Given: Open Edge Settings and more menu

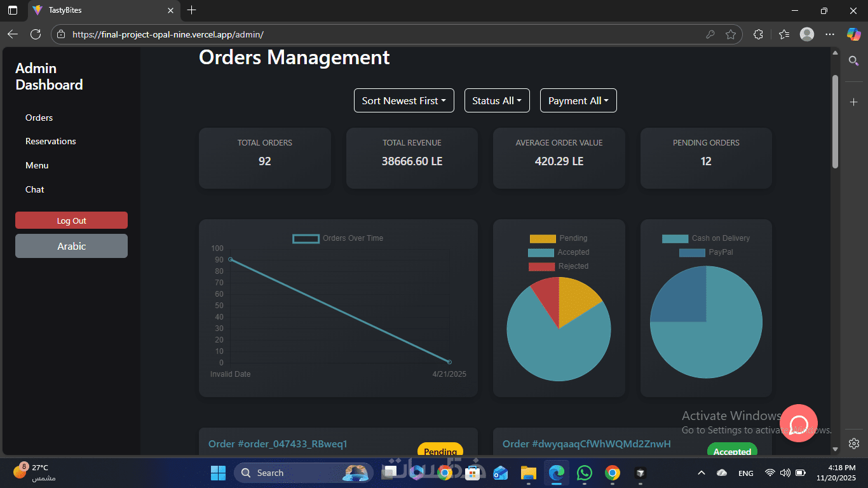Looking at the screenshot, I should click(x=830, y=34).
